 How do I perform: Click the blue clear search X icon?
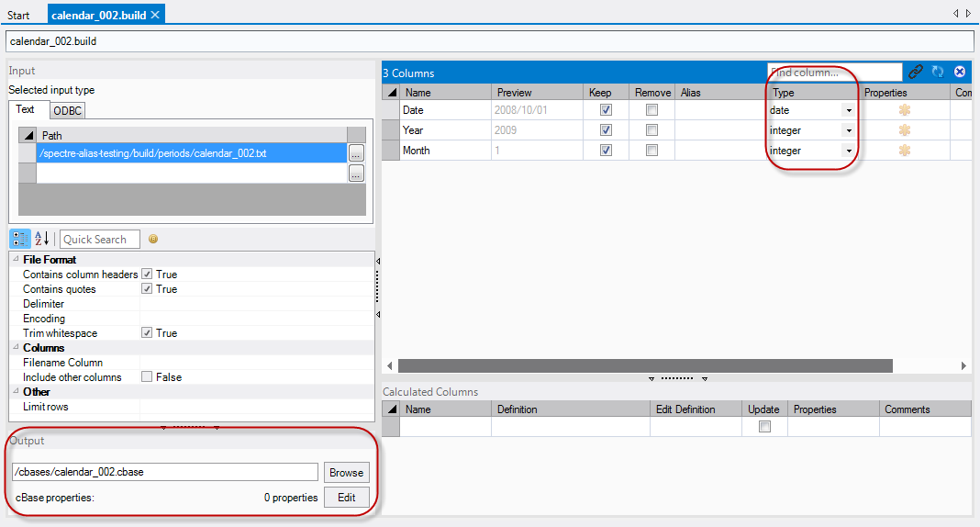pyautogui.click(x=960, y=72)
